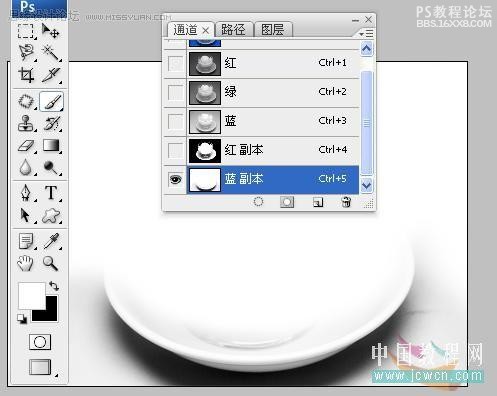The height and width of the screenshot is (396, 497).
Task: Switch to the 图层 tab
Action: point(273,30)
